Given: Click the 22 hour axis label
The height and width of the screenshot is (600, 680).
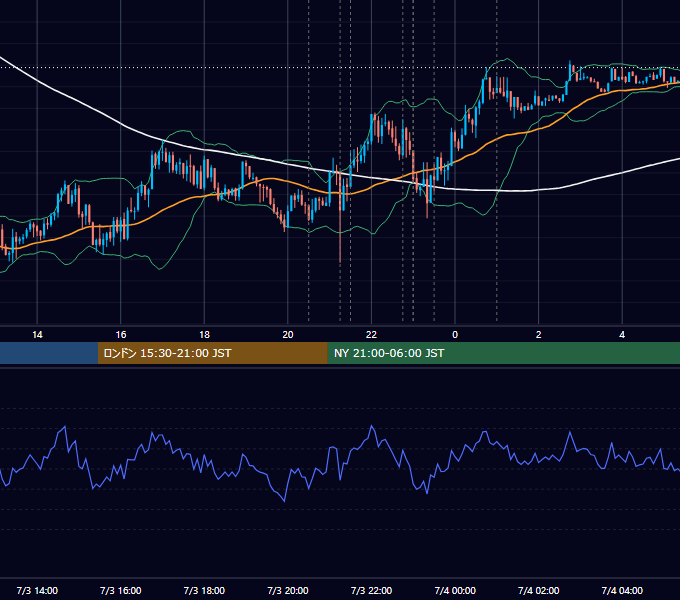Looking at the screenshot, I should [x=371, y=335].
